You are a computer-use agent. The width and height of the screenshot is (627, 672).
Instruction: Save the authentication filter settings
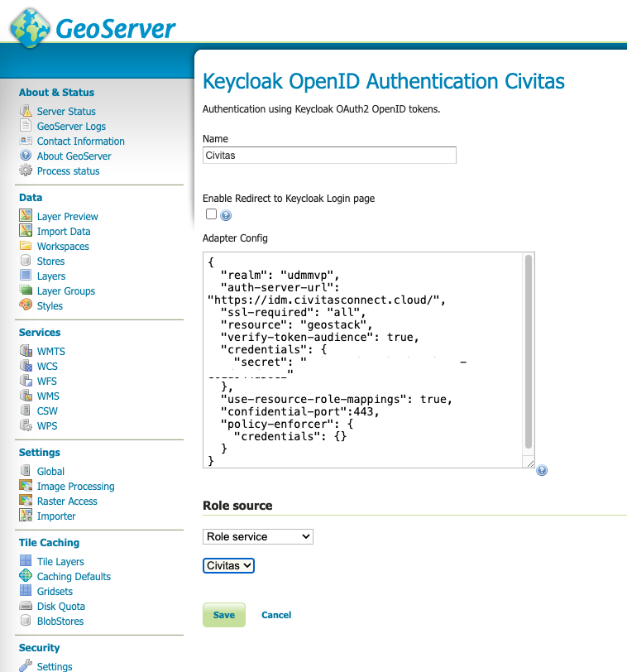tap(224, 615)
